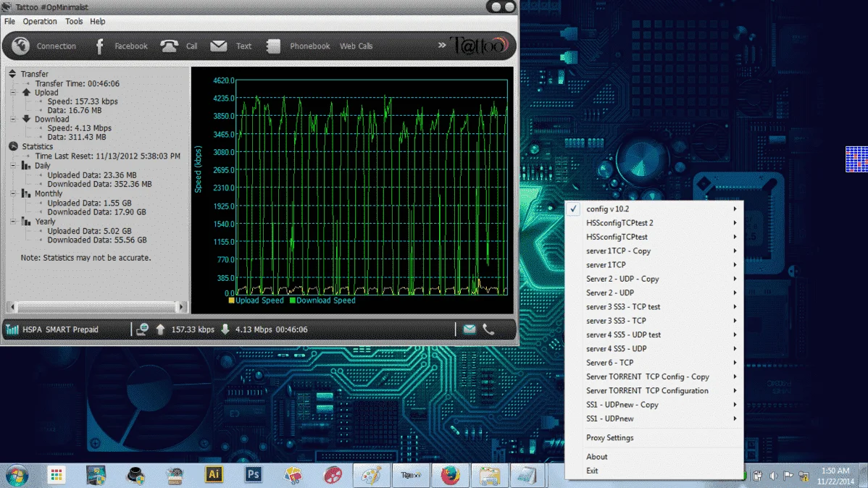Viewport: 868px width, 488px height.
Task: Open the Tools menu
Action: click(74, 22)
